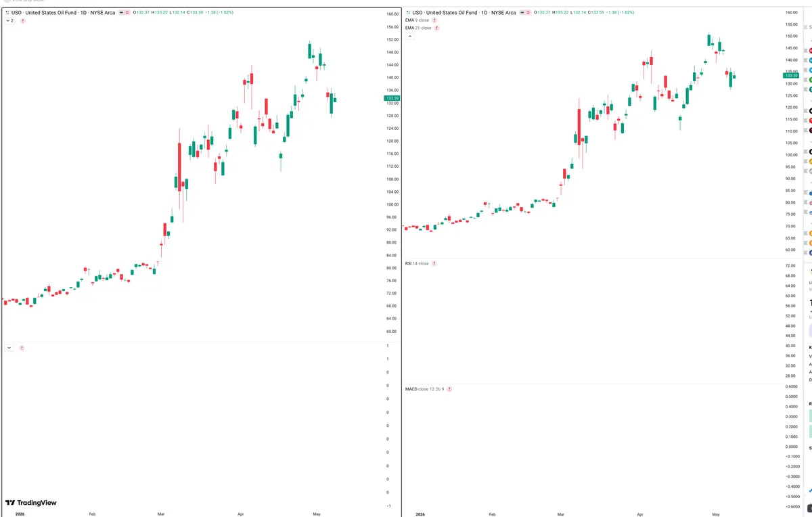Select the EMA 21 close indicator legend
Viewport: 812px width, 517px height.
(x=418, y=28)
